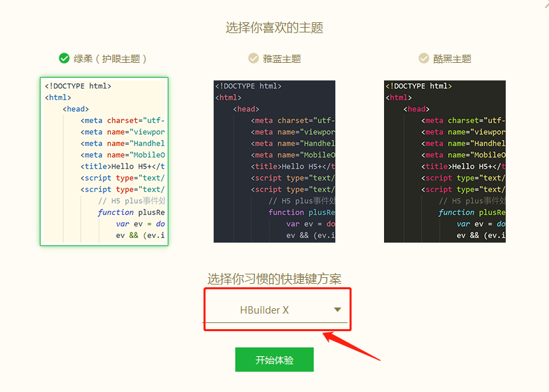This screenshot has width=549, height=392.
Task: Select the 绿柔 eye-care theme radio button
Action: 64,58
